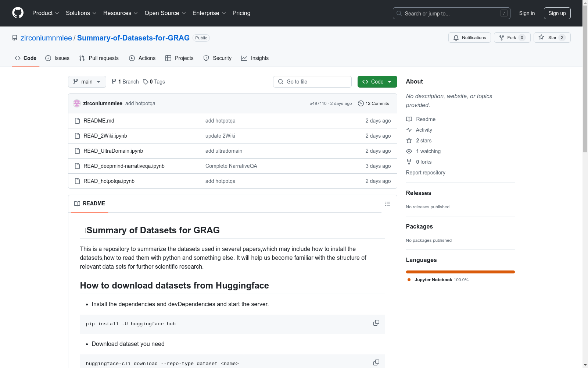
Task: Open the Pull requests tab
Action: click(x=99, y=58)
